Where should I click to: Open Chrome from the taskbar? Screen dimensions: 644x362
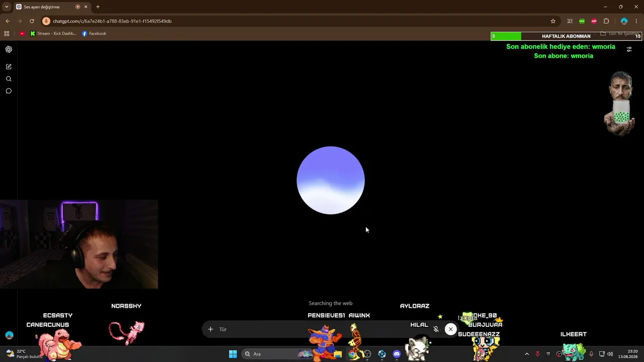coord(352,354)
